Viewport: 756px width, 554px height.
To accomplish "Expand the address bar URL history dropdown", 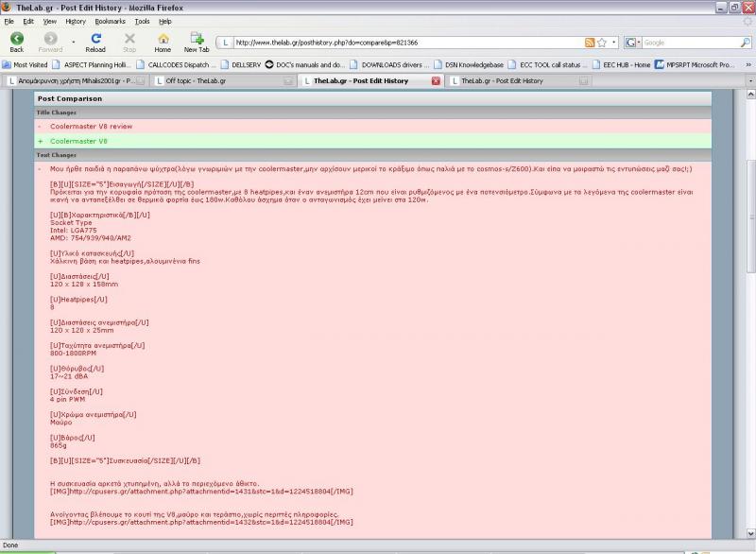I will click(x=613, y=43).
